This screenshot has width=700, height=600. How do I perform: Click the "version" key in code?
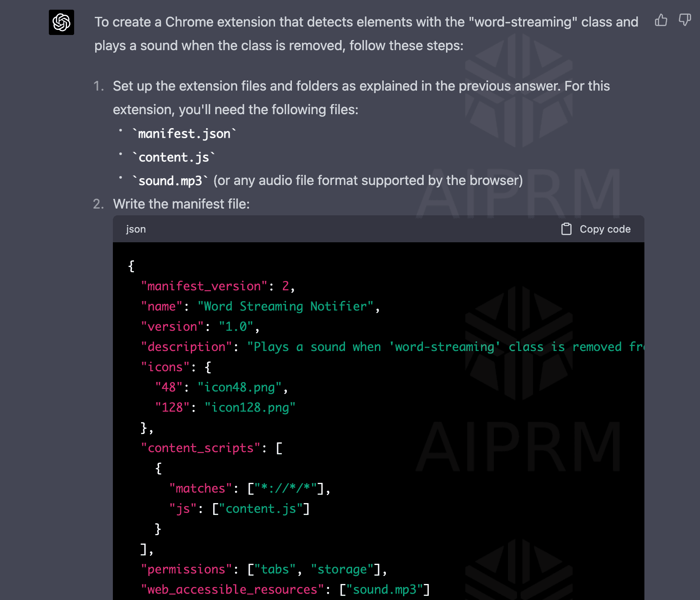[x=172, y=327]
